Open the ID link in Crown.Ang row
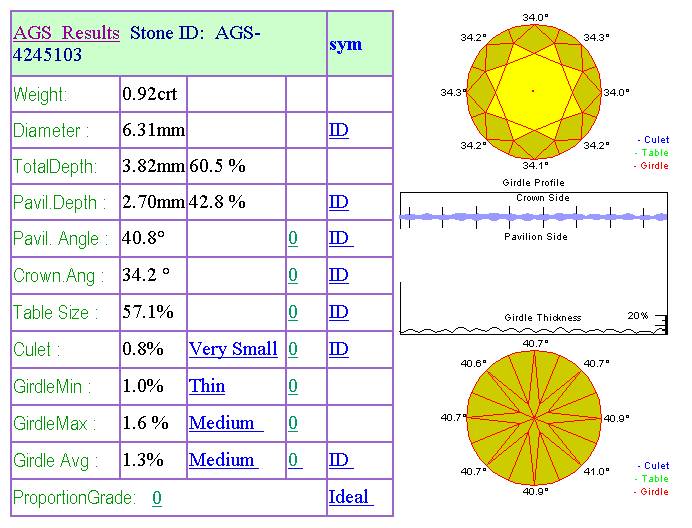Image resolution: width=692 pixels, height=528 pixels. pyautogui.click(x=338, y=275)
